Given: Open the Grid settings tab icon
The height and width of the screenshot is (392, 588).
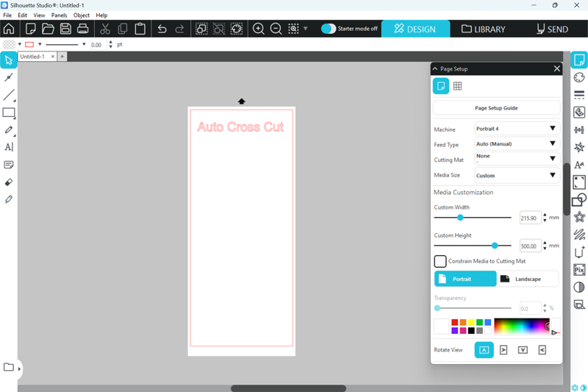Looking at the screenshot, I should [x=457, y=86].
